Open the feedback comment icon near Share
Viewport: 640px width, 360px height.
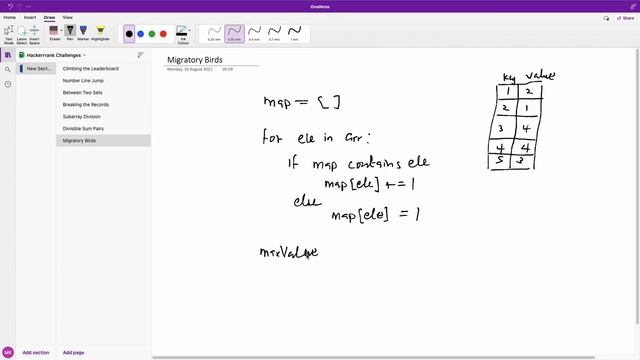coord(606,18)
